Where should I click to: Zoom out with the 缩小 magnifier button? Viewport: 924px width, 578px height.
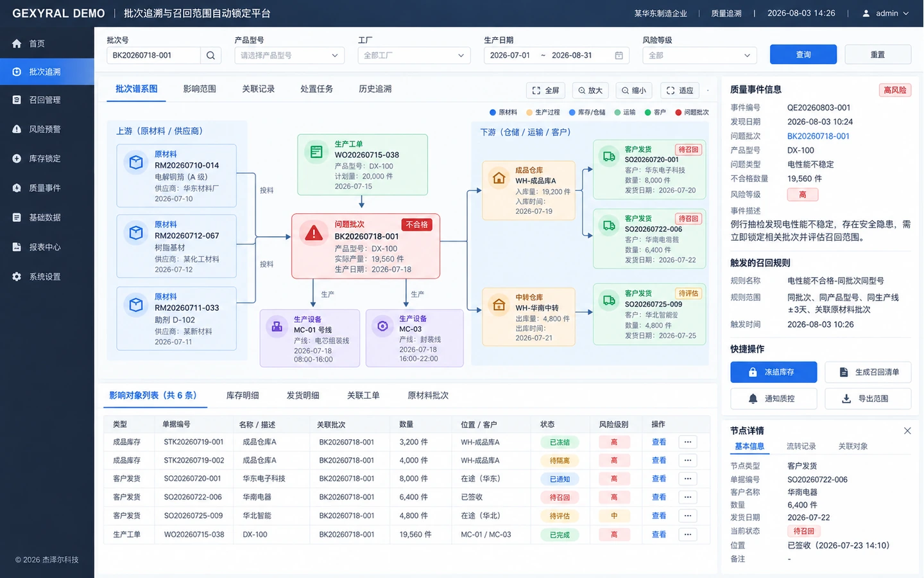(x=634, y=91)
